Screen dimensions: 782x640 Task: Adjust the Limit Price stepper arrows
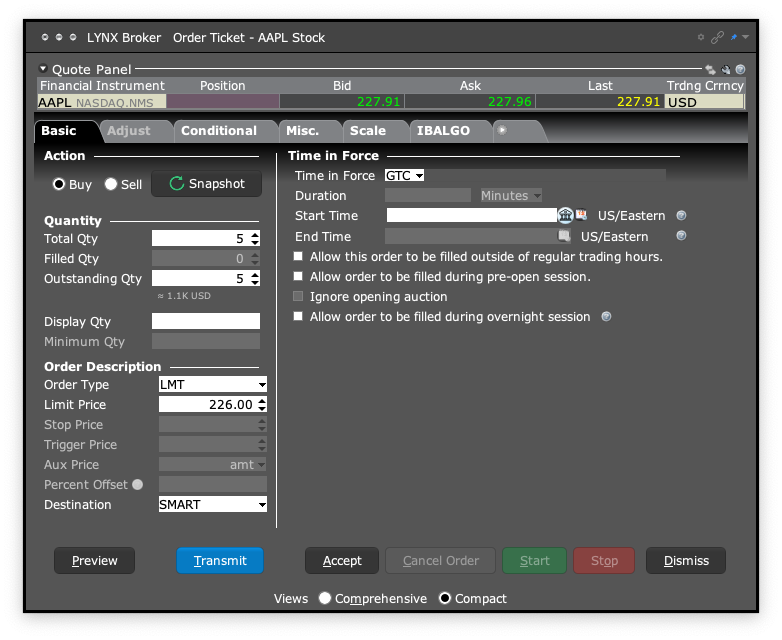262,405
